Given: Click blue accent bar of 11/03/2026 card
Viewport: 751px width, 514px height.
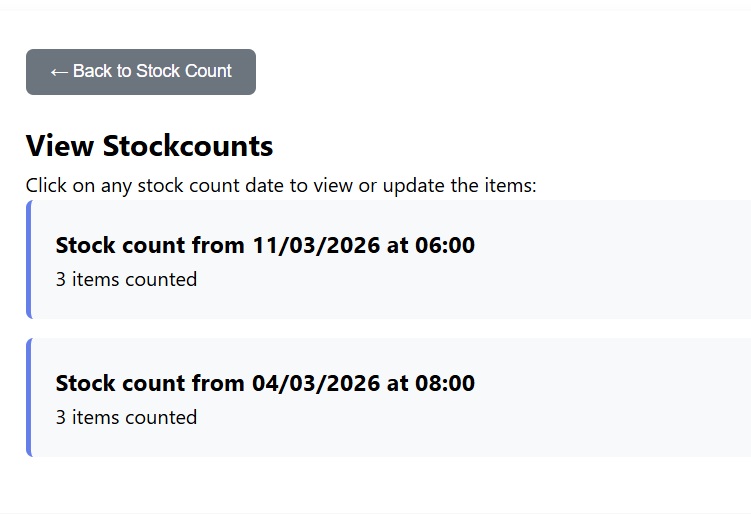Looking at the screenshot, I should [x=29, y=259].
